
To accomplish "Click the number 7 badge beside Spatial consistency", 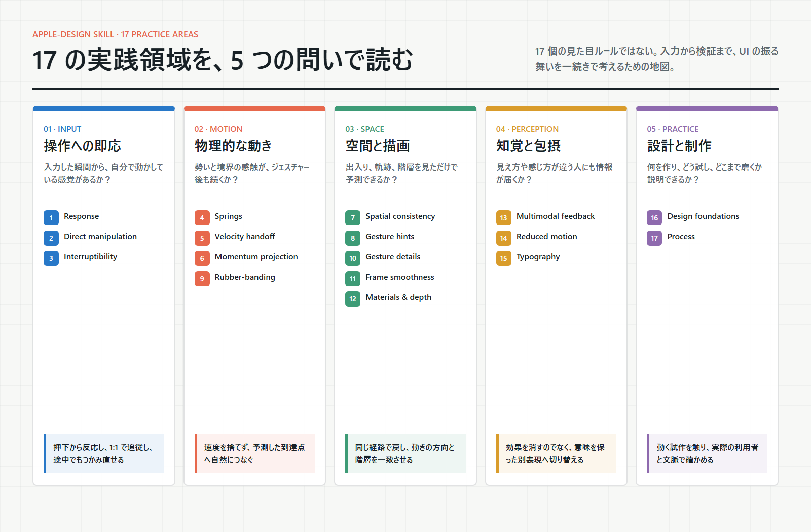I will pos(353,218).
